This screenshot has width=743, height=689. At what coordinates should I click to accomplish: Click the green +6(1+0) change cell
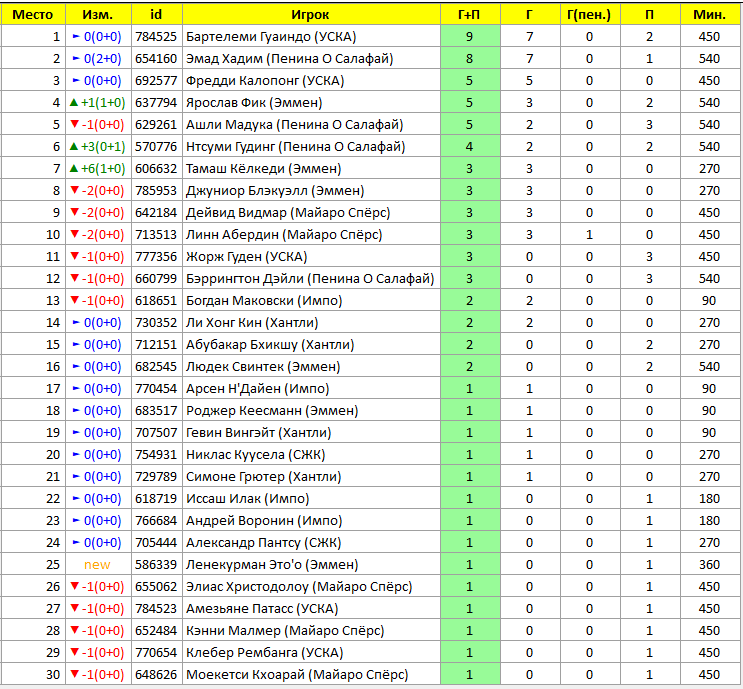point(98,169)
